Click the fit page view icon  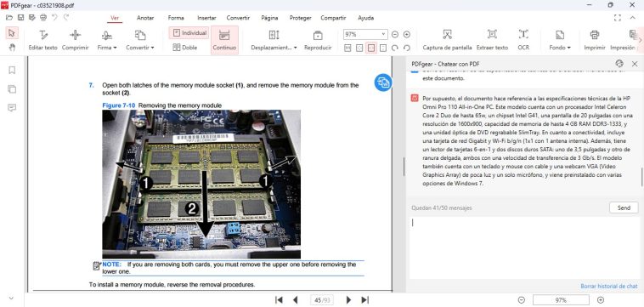click(359, 48)
